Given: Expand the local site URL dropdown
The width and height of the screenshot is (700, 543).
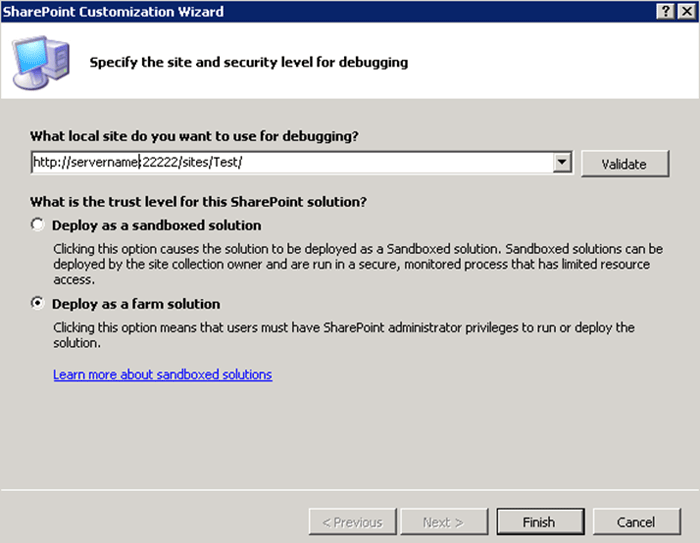Looking at the screenshot, I should (x=562, y=163).
